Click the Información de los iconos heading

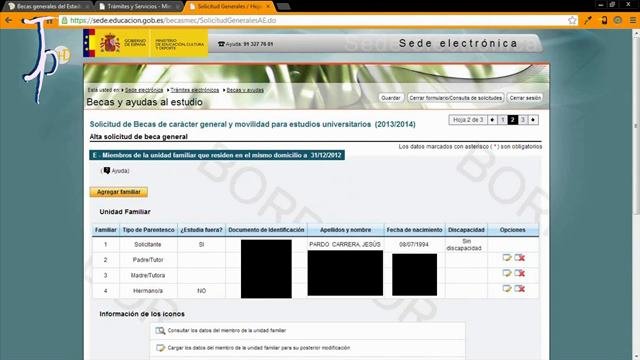click(142, 314)
